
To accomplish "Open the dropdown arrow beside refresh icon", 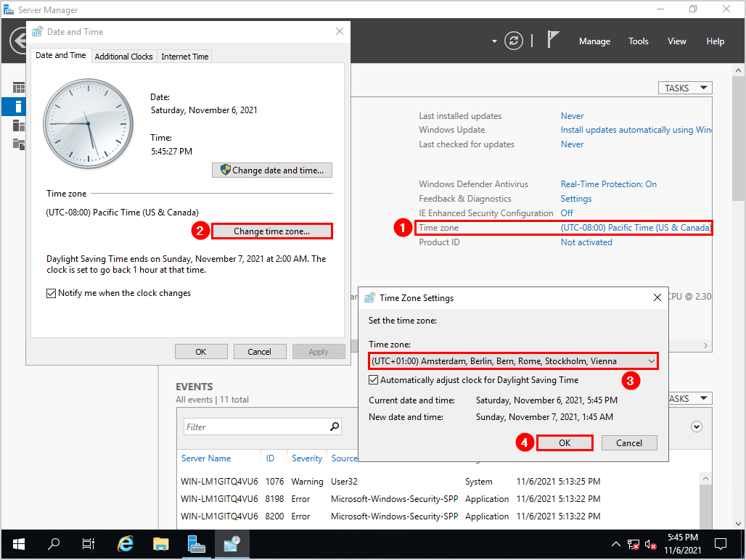I will 494,41.
